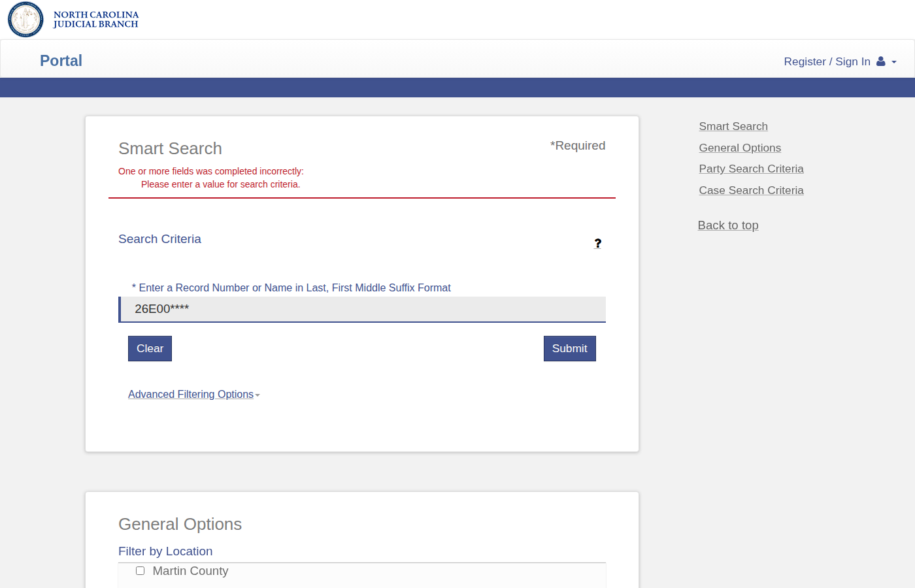Clear the search criteria field

[150, 348]
